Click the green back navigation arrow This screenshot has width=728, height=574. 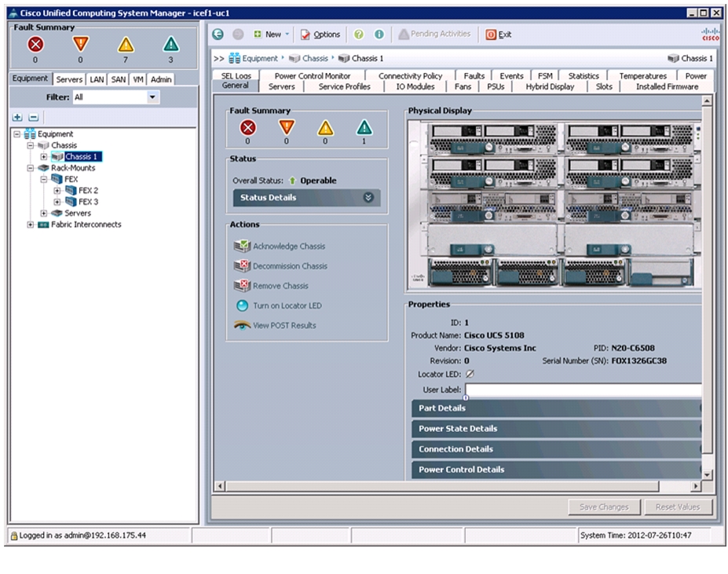[x=218, y=34]
